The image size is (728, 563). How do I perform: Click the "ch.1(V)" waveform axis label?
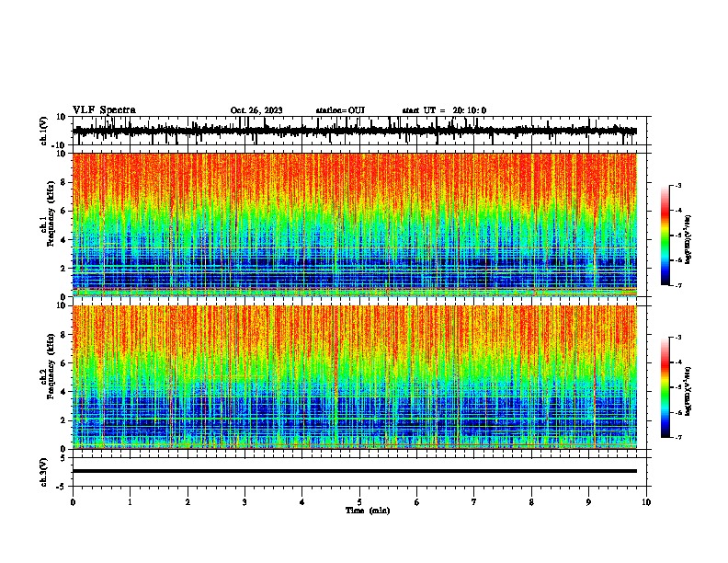[x=44, y=131]
